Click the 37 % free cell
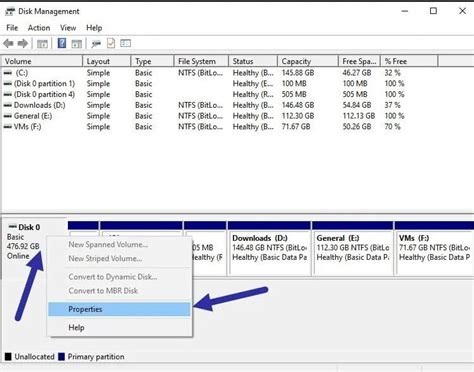Viewport: 474px width, 372px height. coord(393,105)
